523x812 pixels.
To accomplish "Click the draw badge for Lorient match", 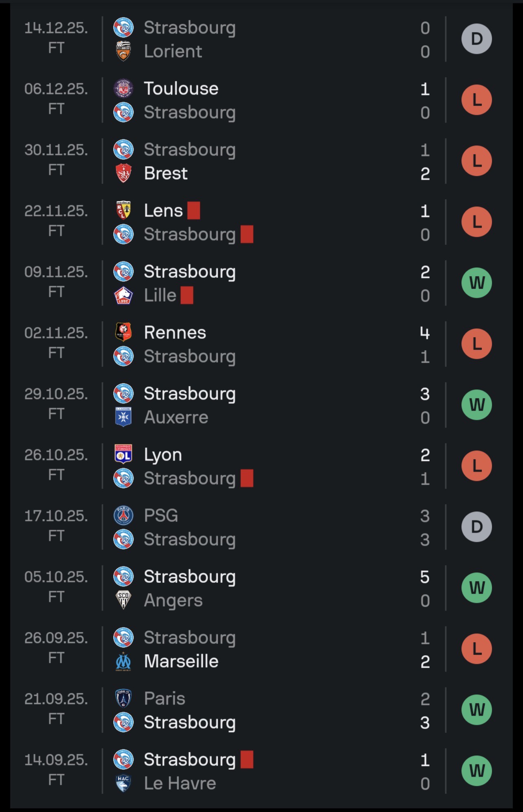I will 477,39.
